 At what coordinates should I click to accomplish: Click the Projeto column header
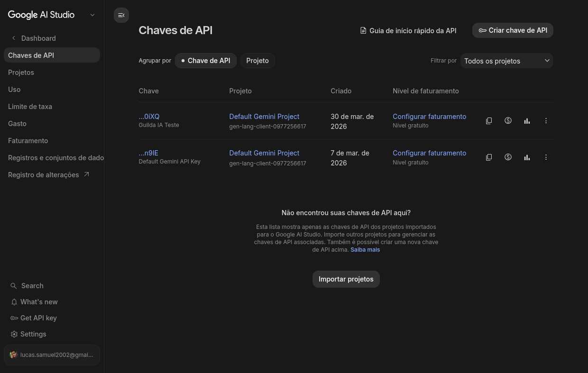point(240,91)
